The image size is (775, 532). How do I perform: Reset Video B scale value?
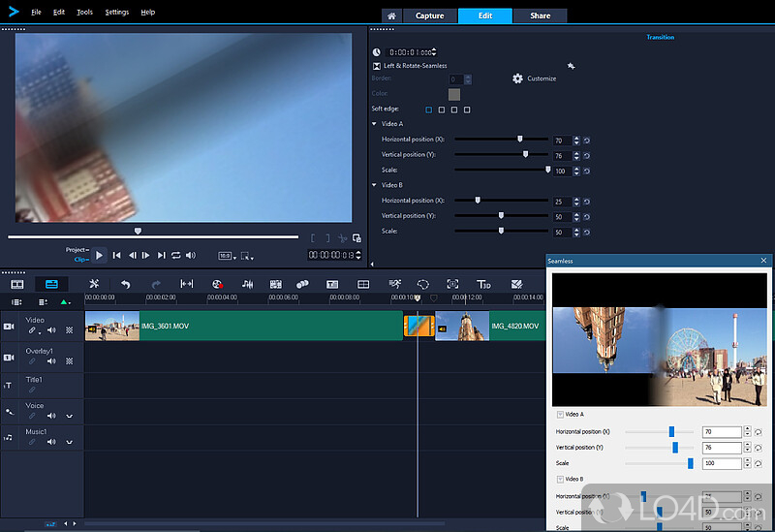tap(587, 232)
